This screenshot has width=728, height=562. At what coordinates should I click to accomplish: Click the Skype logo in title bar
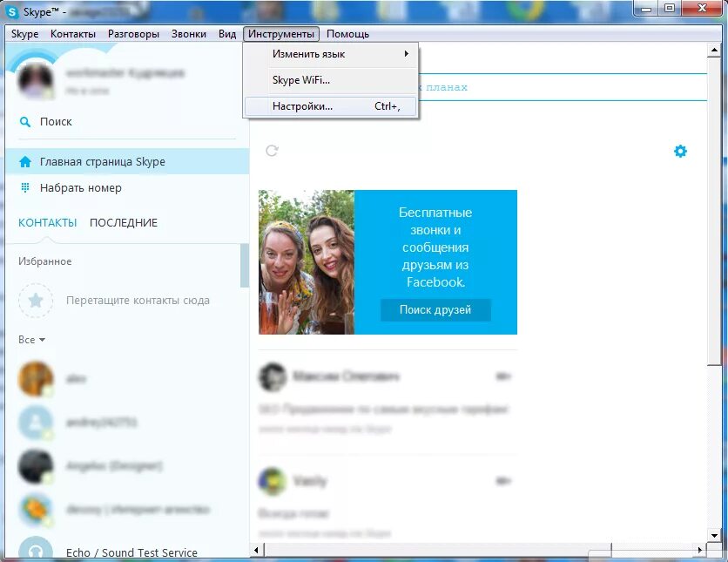[12, 11]
